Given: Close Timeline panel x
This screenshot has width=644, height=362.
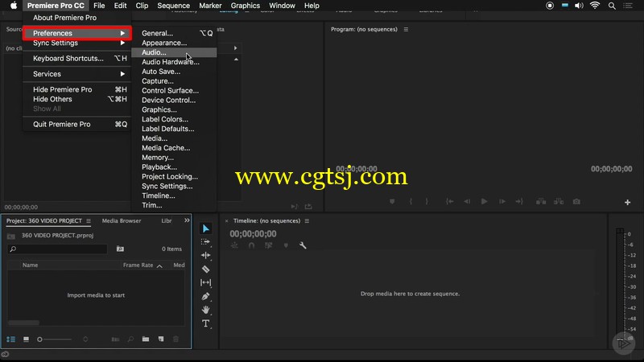Looking at the screenshot, I should pyautogui.click(x=226, y=220).
